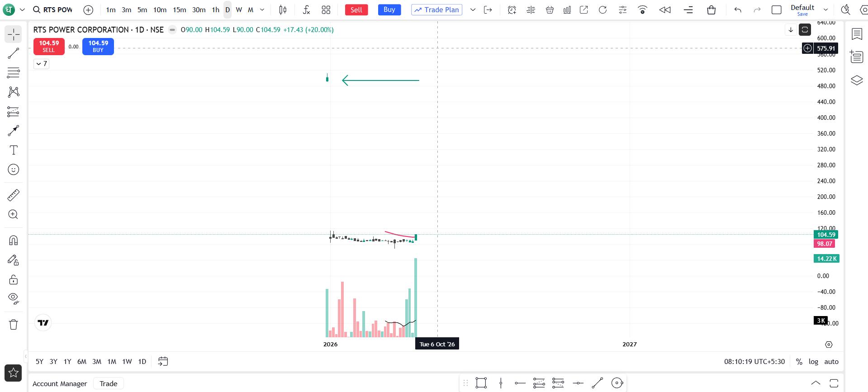Expand the dropdown next to Trade Plan
The width and height of the screenshot is (868, 392).
pos(473,10)
